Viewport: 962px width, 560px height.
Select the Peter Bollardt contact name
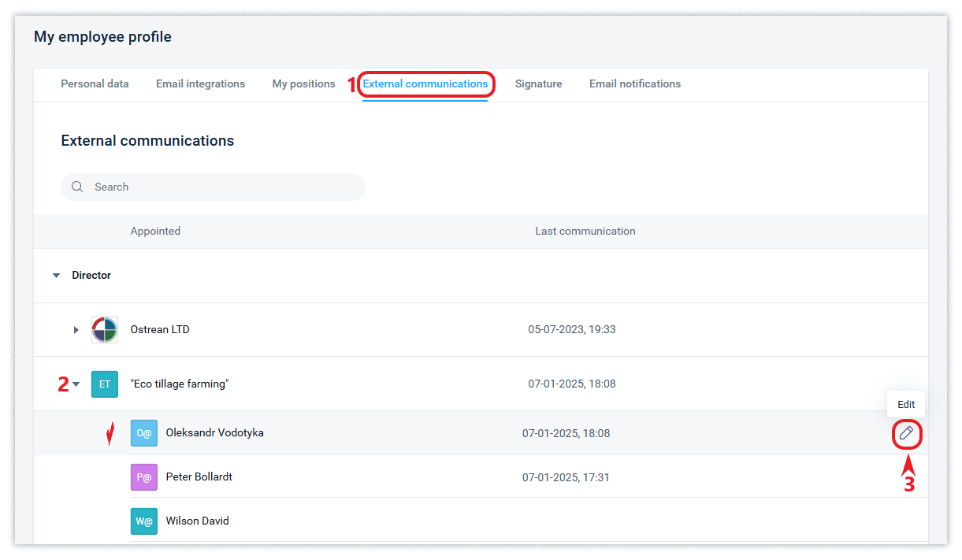click(x=199, y=477)
